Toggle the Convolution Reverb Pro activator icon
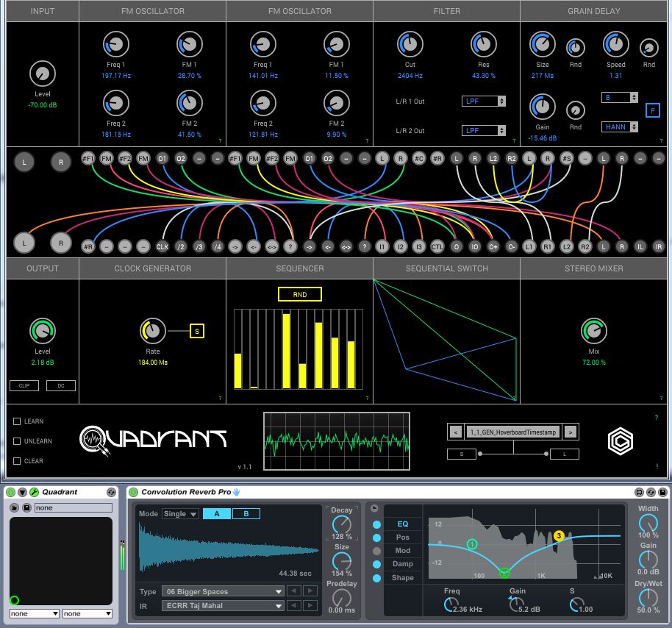Image resolution: width=672 pixels, height=628 pixels. point(133,492)
